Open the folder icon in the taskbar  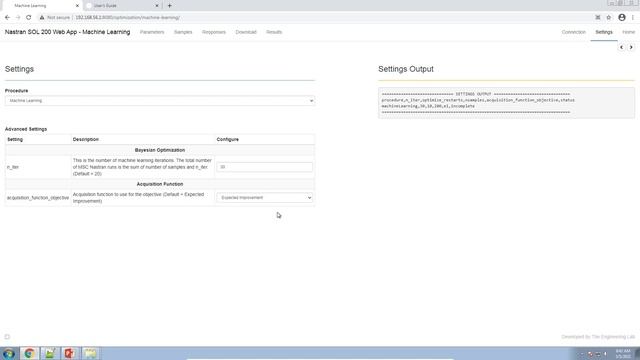90,353
